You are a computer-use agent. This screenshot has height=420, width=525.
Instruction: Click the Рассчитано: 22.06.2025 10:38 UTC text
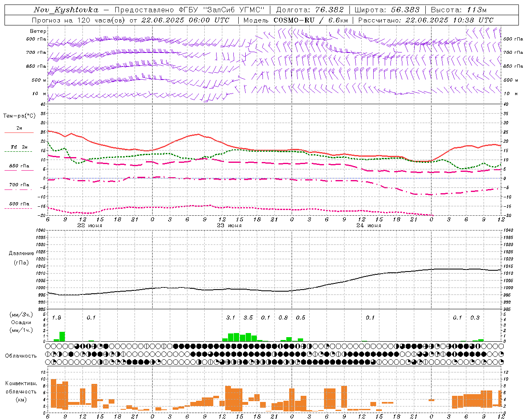pos(426,20)
